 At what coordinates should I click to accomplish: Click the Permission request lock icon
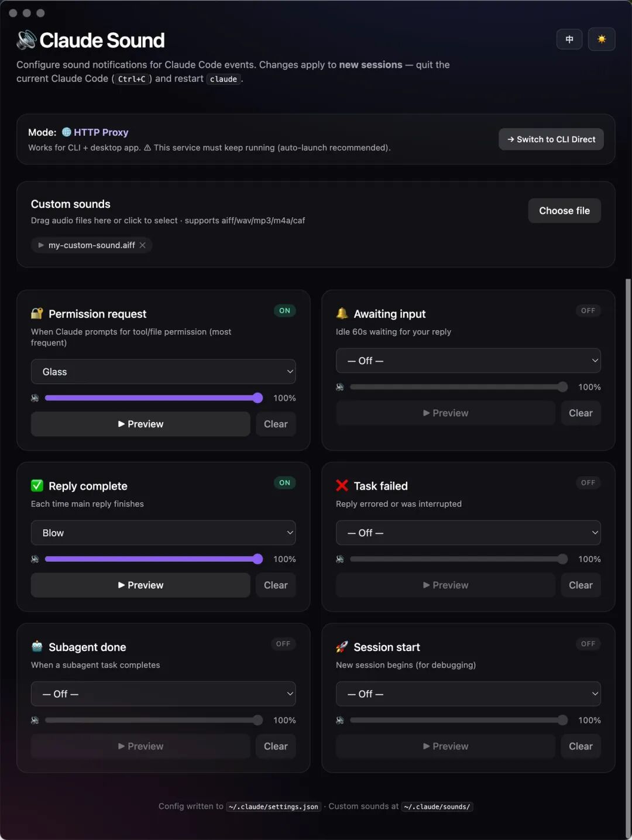(x=37, y=313)
